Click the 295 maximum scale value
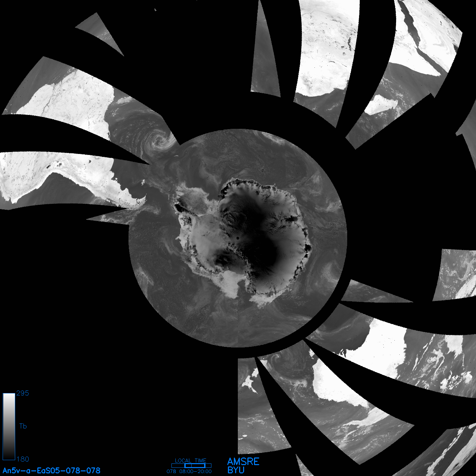Image resolution: width=476 pixels, height=476 pixels. pyautogui.click(x=23, y=393)
